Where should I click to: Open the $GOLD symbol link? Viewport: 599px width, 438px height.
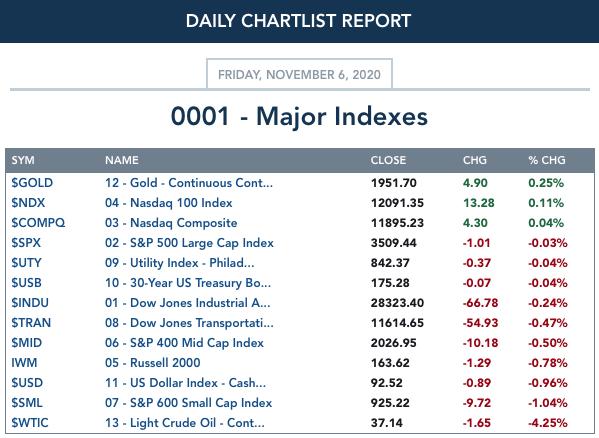coord(32,183)
